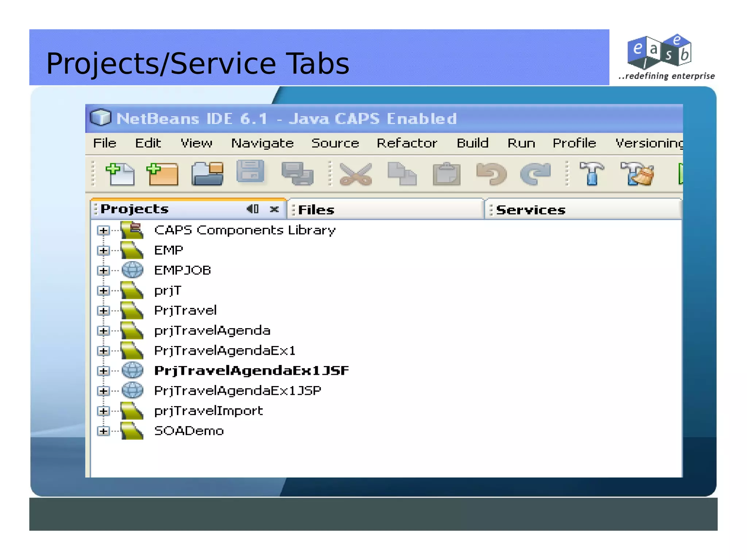Click the CAPS Components Library project icon
Image resolution: width=747 pixels, height=560 pixels.
[x=132, y=230]
